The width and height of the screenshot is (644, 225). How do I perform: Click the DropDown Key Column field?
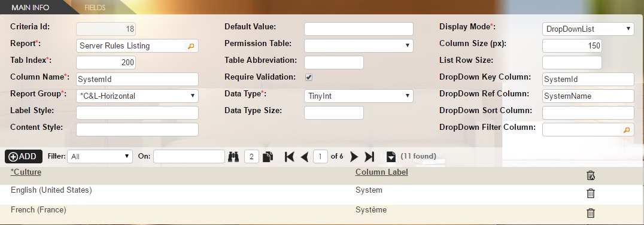[588, 79]
